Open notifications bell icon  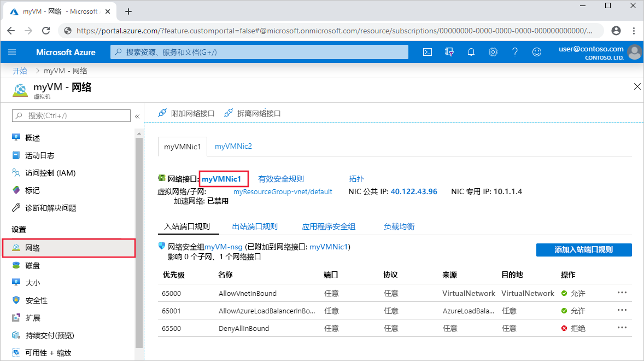coord(471,52)
